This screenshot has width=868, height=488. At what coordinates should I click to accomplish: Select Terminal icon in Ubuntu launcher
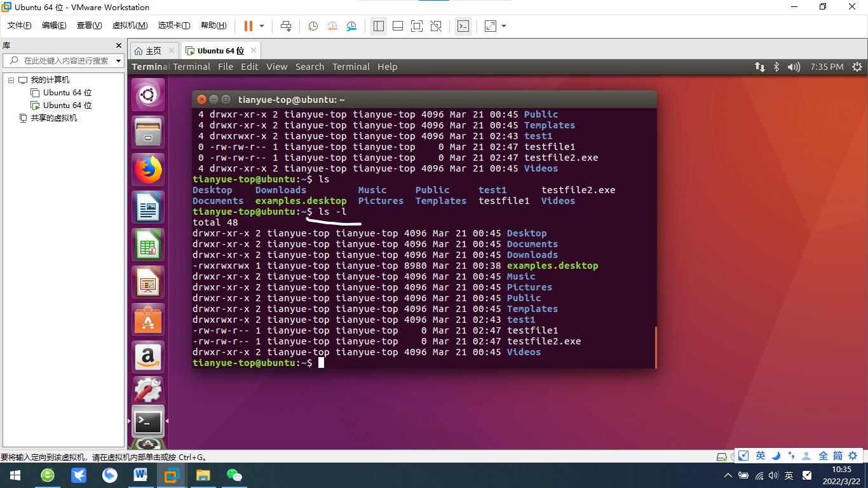click(x=149, y=421)
